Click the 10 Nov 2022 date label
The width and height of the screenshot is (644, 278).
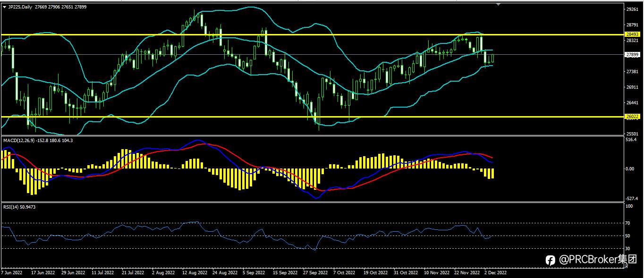437,272
